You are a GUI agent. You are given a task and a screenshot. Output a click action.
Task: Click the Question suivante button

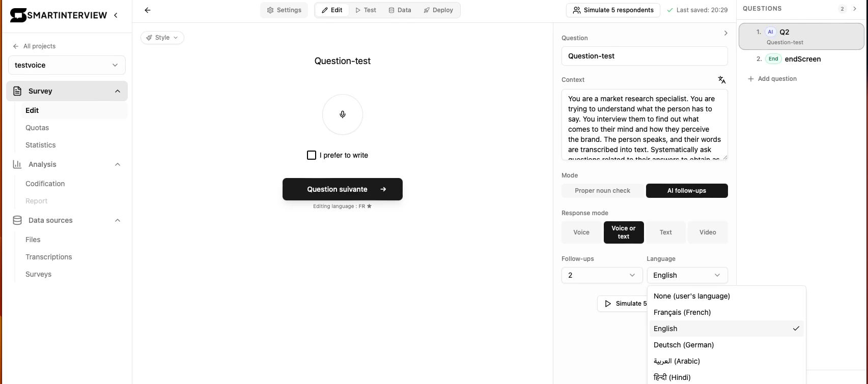[343, 189]
